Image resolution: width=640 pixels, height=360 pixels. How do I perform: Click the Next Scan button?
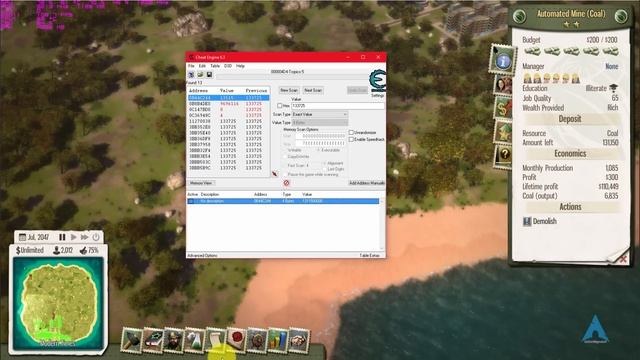pyautogui.click(x=313, y=90)
